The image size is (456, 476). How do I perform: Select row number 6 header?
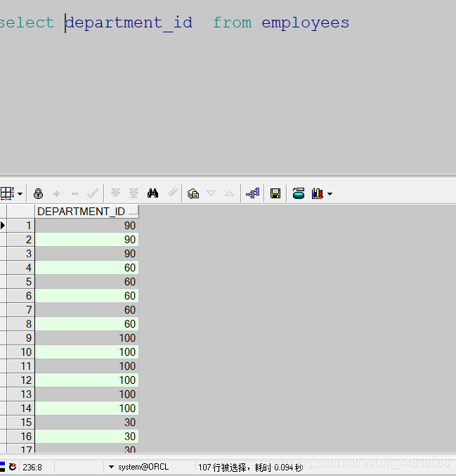tap(21, 296)
